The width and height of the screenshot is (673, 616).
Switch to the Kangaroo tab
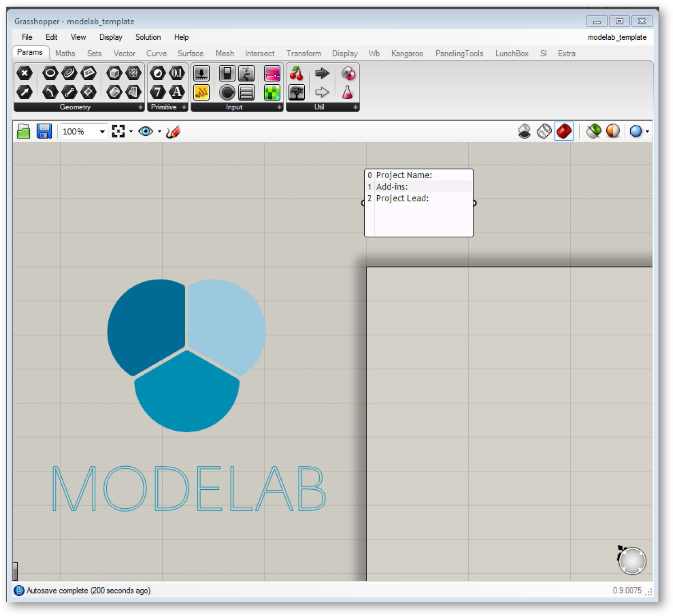[407, 54]
